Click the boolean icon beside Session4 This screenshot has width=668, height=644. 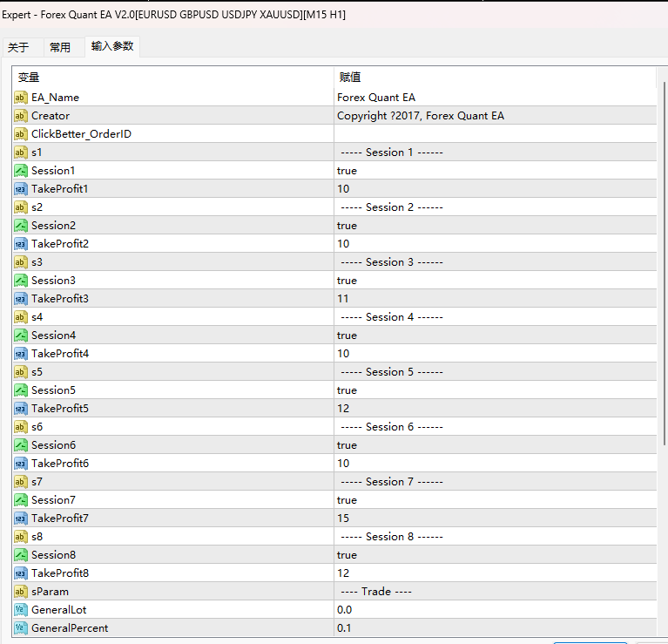click(20, 336)
